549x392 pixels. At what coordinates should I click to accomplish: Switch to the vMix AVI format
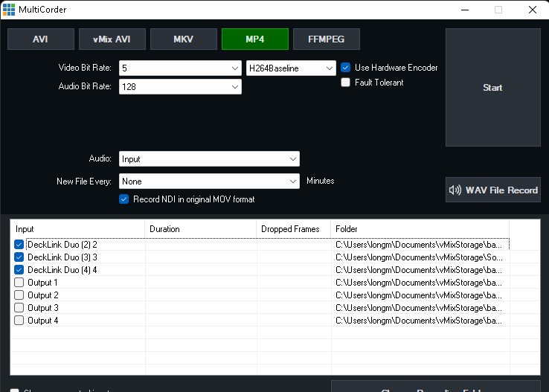tap(112, 39)
